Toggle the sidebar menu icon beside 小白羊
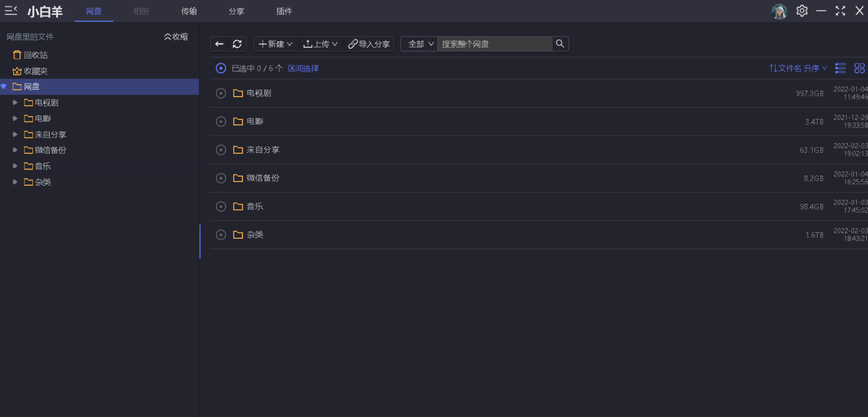 tap(11, 11)
